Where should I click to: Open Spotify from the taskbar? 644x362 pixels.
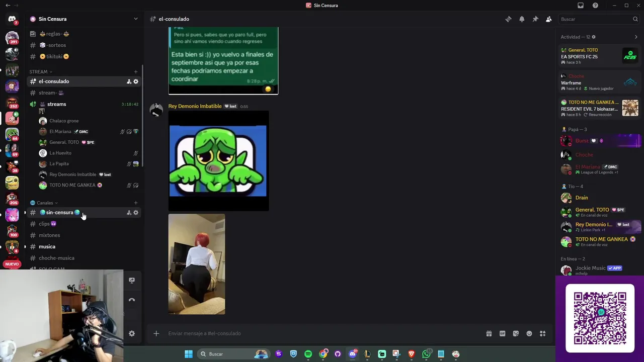[308, 354]
